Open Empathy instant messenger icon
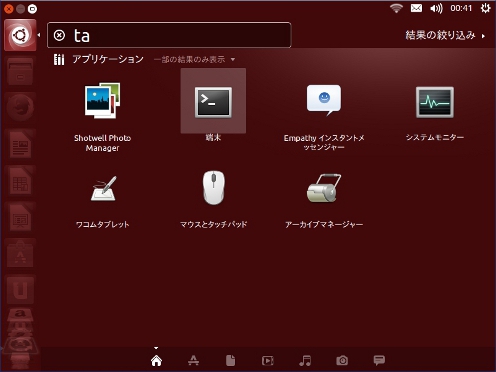This screenshot has width=496, height=372. pyautogui.click(x=324, y=100)
